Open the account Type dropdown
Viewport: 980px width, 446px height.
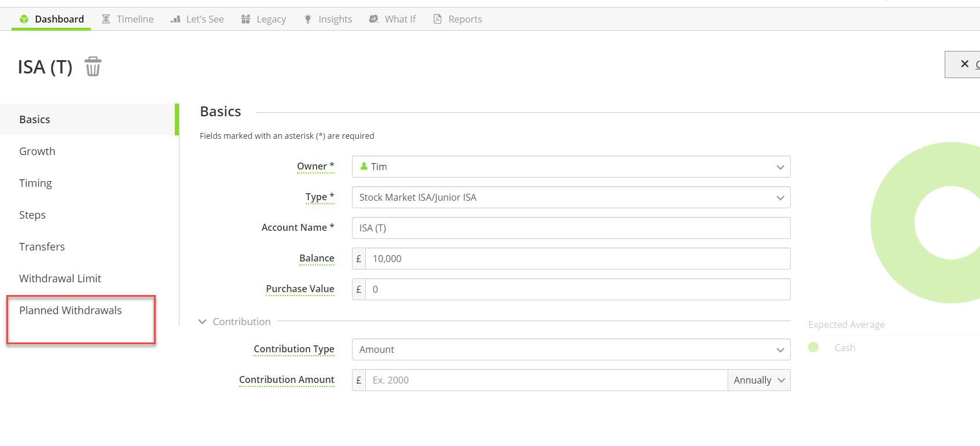[x=571, y=197]
